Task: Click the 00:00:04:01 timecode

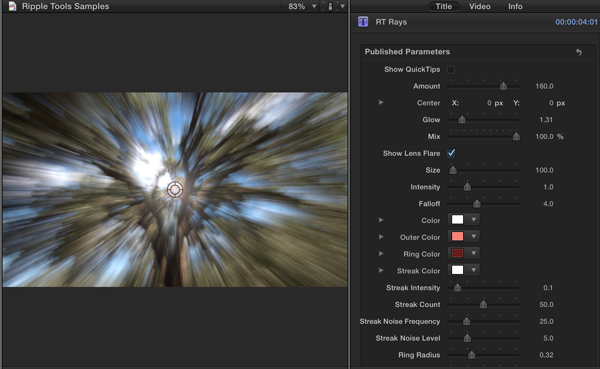Action: (x=576, y=22)
